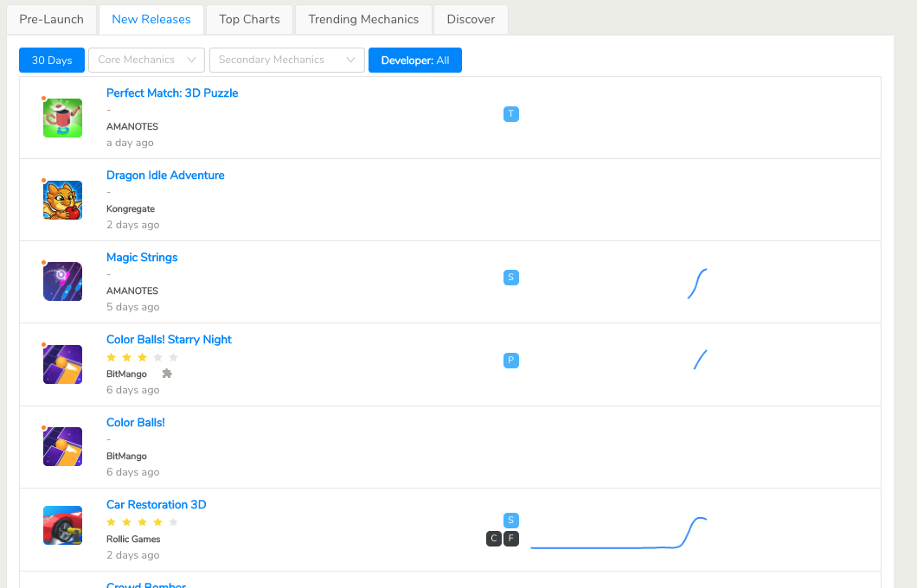Open the Perfect Match: 3D Puzzle app icon

(62, 118)
